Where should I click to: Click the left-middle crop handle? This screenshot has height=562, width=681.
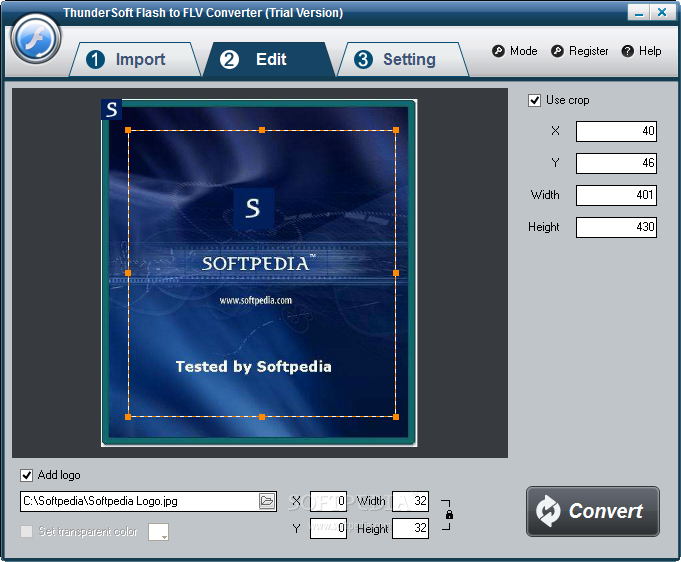[128, 273]
